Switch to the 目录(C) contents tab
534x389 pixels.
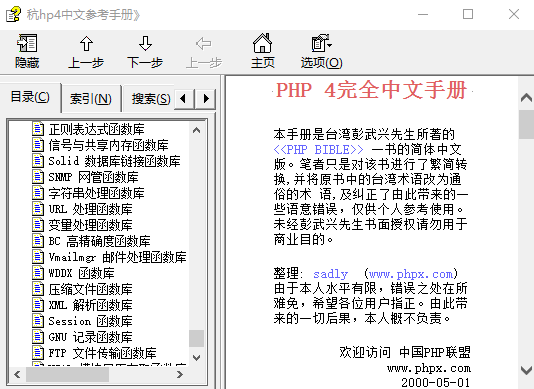[30, 97]
